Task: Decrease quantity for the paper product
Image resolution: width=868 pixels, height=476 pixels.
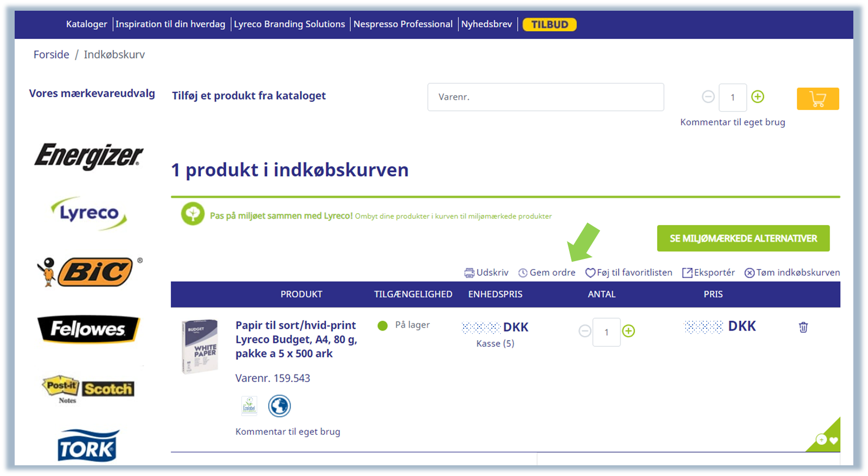Action: [585, 331]
